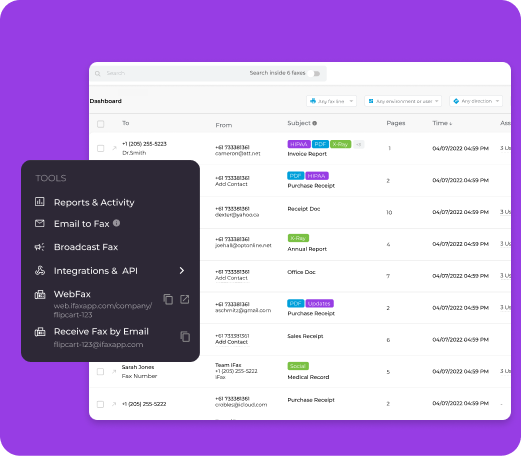Click outgoing arrow icon for Dr.Smith row
This screenshot has width=521, height=456.
coord(114,148)
